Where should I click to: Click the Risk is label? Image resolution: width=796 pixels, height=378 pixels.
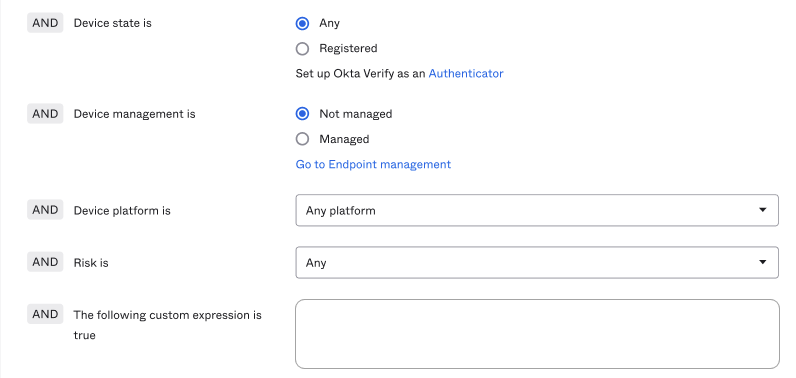tap(91, 263)
